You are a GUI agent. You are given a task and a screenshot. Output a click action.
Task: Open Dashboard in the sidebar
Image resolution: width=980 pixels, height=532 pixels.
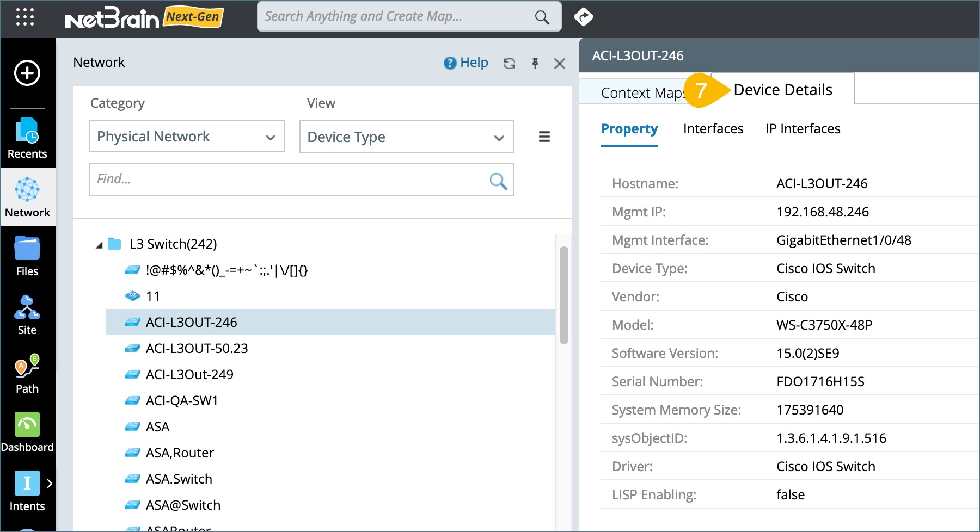(27, 432)
